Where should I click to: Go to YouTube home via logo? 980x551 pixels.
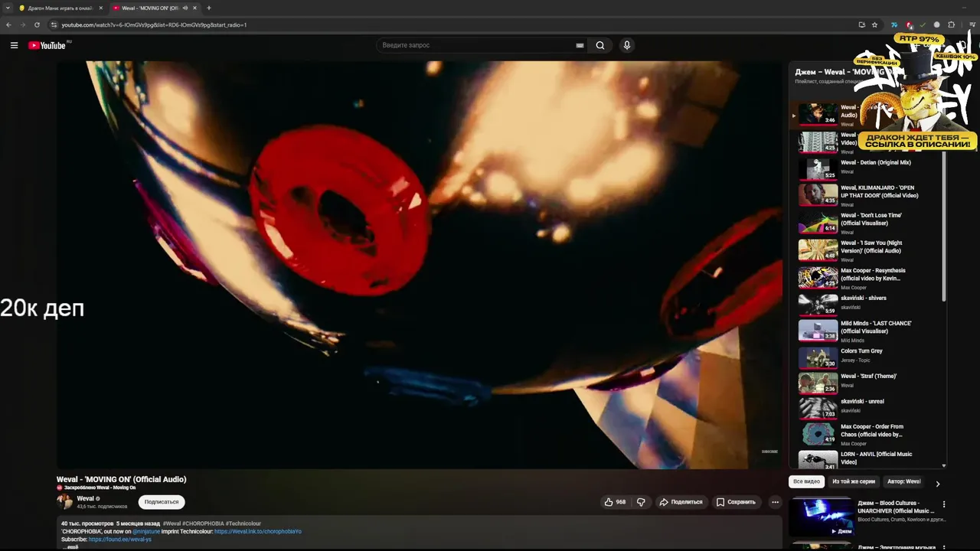pyautogui.click(x=47, y=45)
